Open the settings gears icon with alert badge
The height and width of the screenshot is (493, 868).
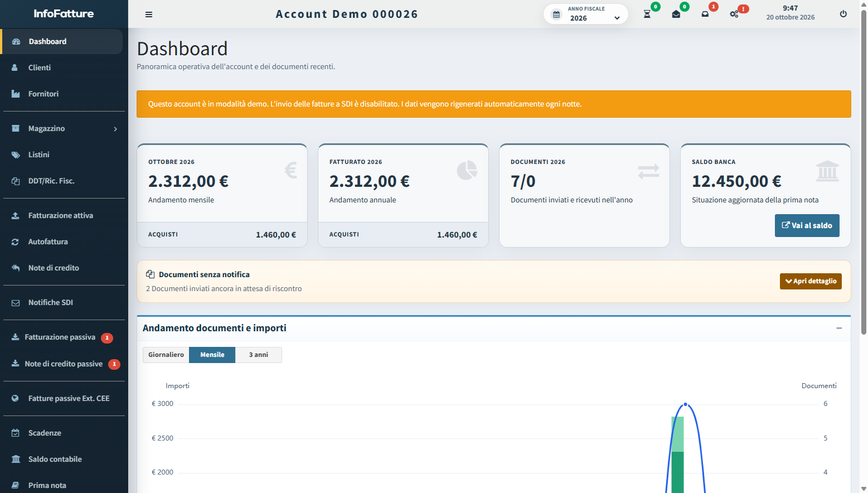[x=734, y=14]
